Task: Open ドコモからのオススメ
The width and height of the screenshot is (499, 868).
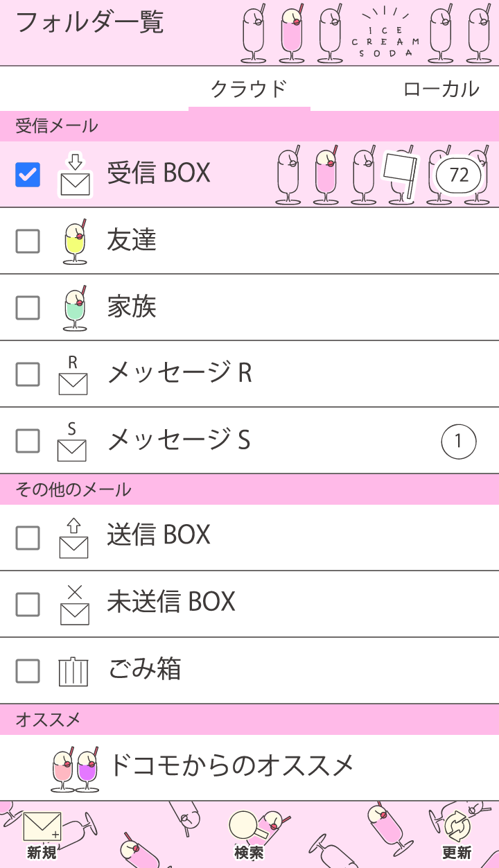Action: 231,765
